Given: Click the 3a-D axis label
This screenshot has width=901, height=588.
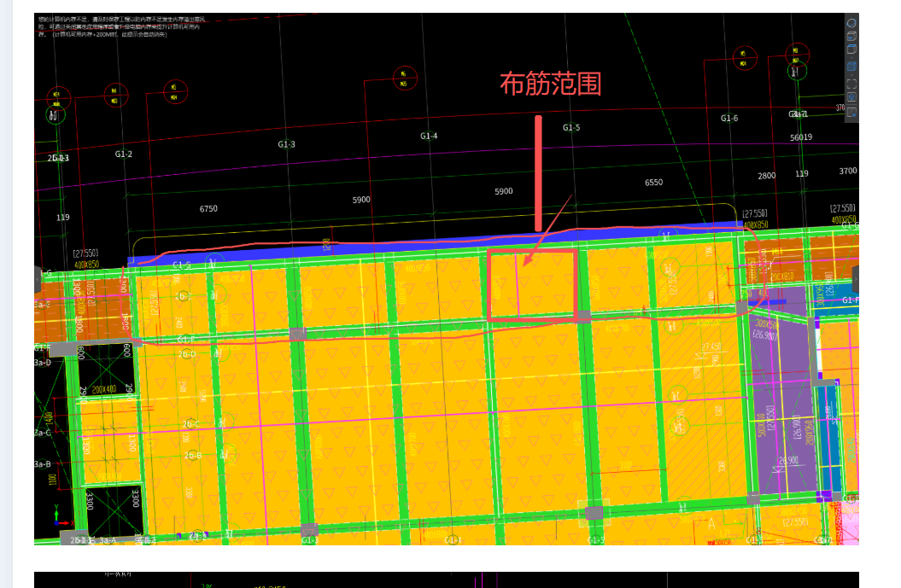Looking at the screenshot, I should tap(43, 363).
